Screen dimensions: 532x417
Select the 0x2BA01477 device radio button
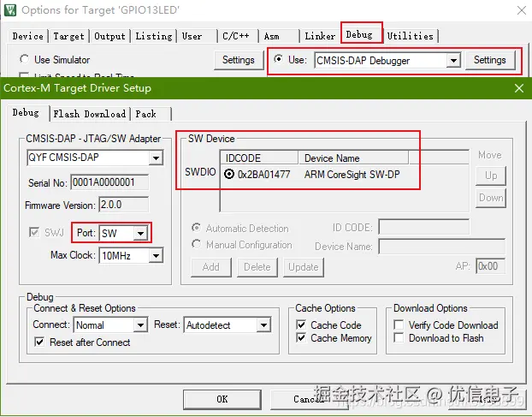coord(229,174)
